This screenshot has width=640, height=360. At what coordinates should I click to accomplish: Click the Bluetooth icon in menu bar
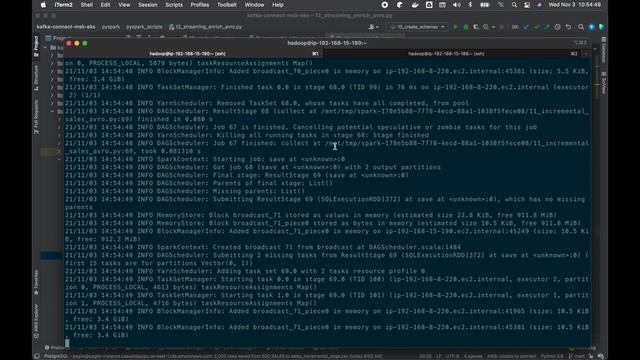[470, 5]
